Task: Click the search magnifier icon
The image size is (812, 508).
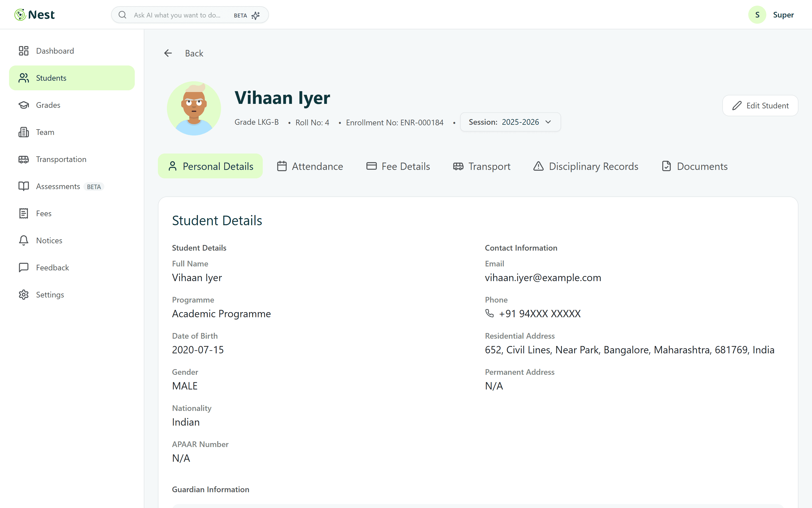Action: [122, 15]
